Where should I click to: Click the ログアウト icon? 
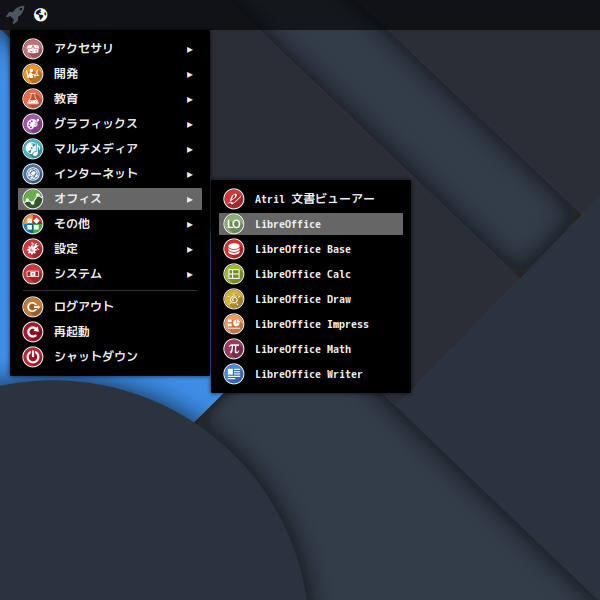(33, 307)
